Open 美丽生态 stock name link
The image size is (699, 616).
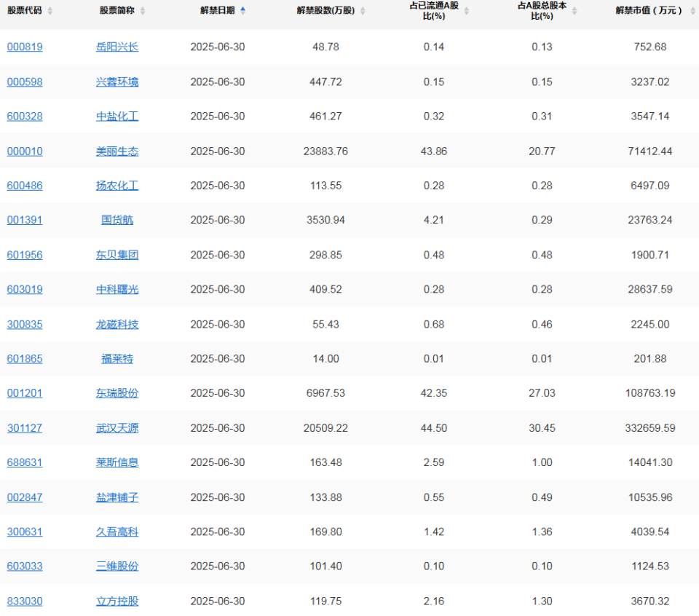(x=117, y=151)
